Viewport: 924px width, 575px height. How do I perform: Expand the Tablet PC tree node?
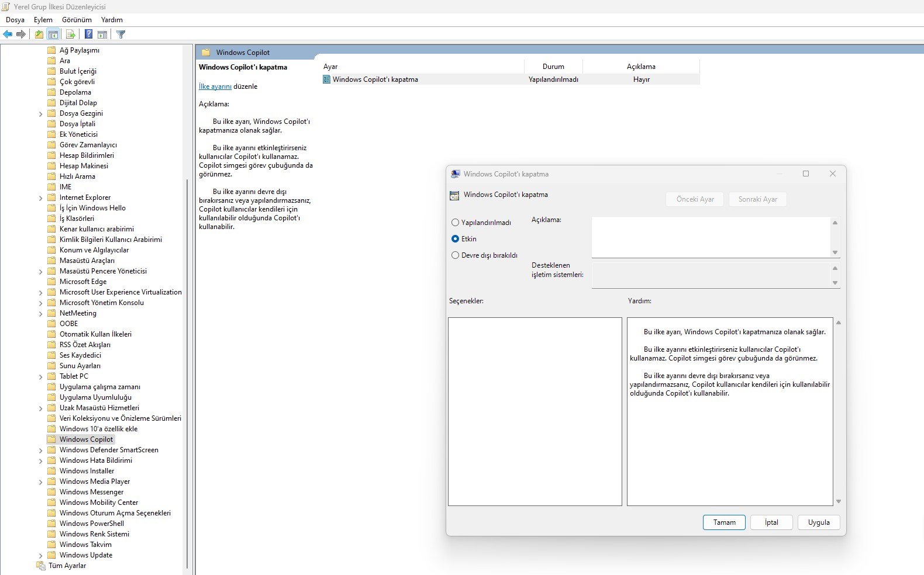tap(40, 377)
